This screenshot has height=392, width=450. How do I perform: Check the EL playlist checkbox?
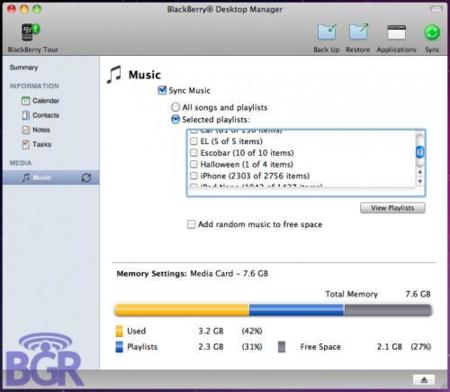(194, 141)
